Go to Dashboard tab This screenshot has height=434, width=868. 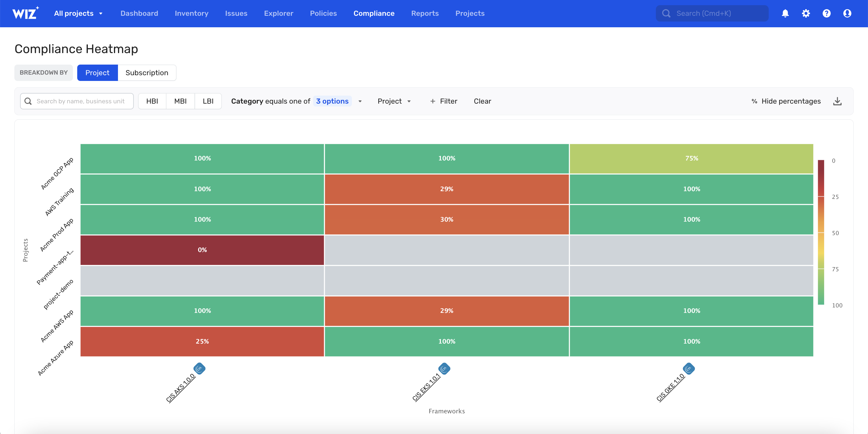coord(139,13)
